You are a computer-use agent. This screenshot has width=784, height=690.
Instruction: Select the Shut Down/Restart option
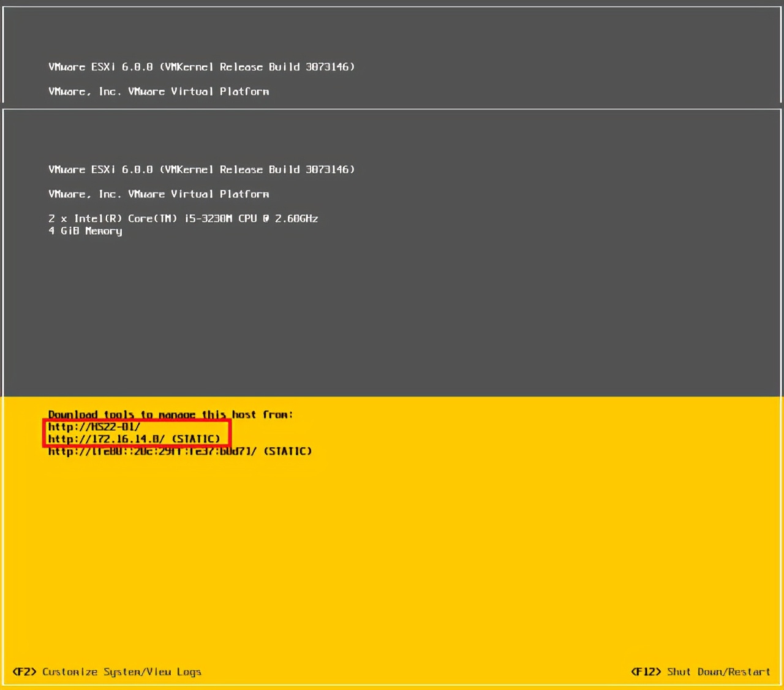click(x=718, y=672)
